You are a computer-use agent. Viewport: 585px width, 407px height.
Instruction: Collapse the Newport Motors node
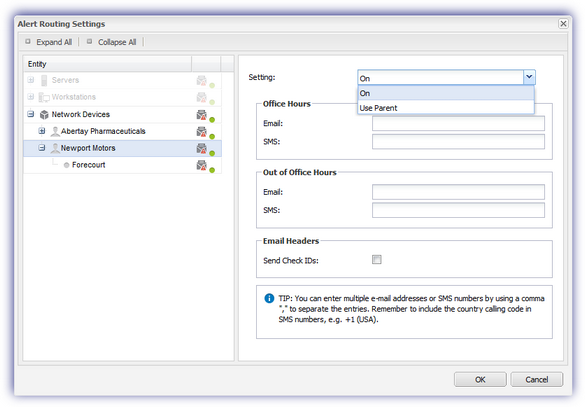pyautogui.click(x=42, y=148)
